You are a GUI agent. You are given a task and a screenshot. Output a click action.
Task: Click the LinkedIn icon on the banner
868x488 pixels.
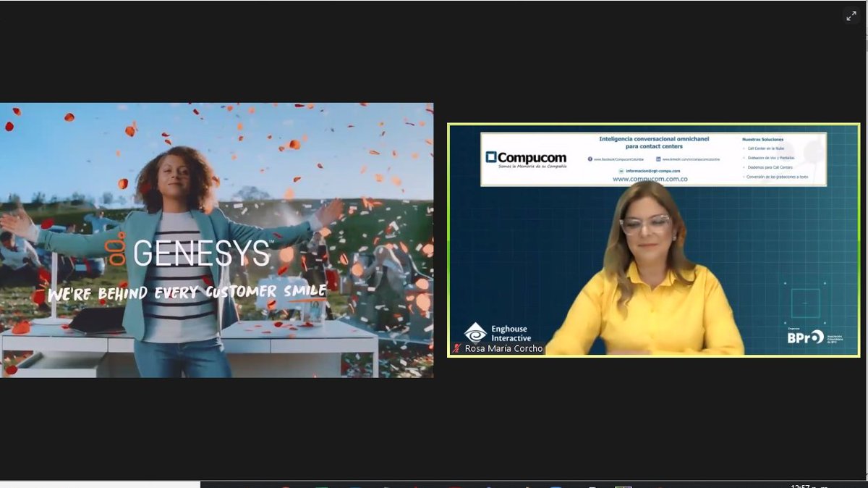coord(658,159)
